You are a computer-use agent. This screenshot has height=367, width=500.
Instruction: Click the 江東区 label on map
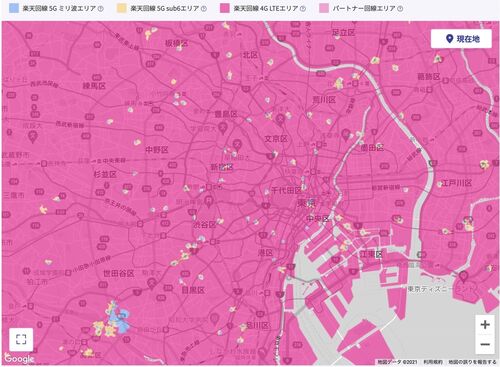pyautogui.click(x=371, y=254)
